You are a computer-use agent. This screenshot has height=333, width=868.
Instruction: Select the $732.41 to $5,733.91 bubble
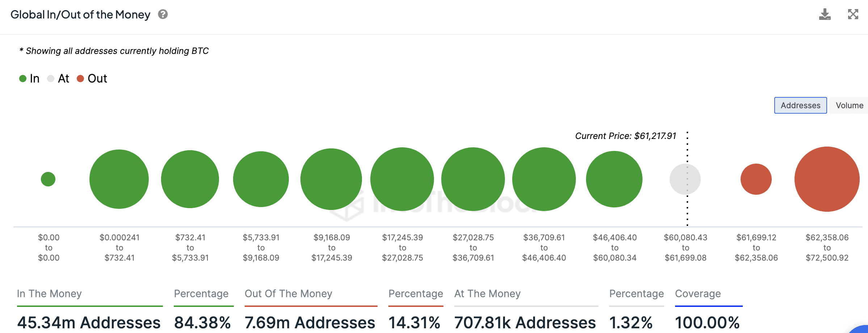[190, 179]
